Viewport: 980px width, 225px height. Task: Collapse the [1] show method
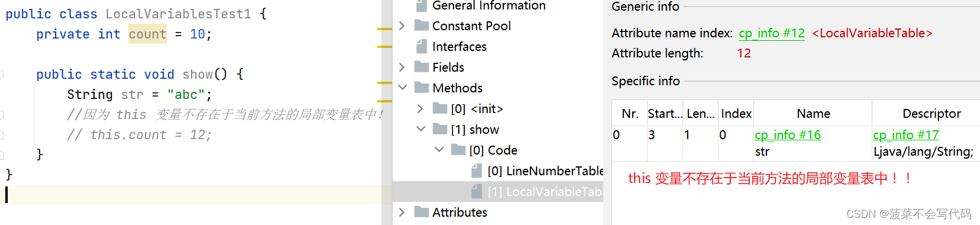click(x=421, y=129)
